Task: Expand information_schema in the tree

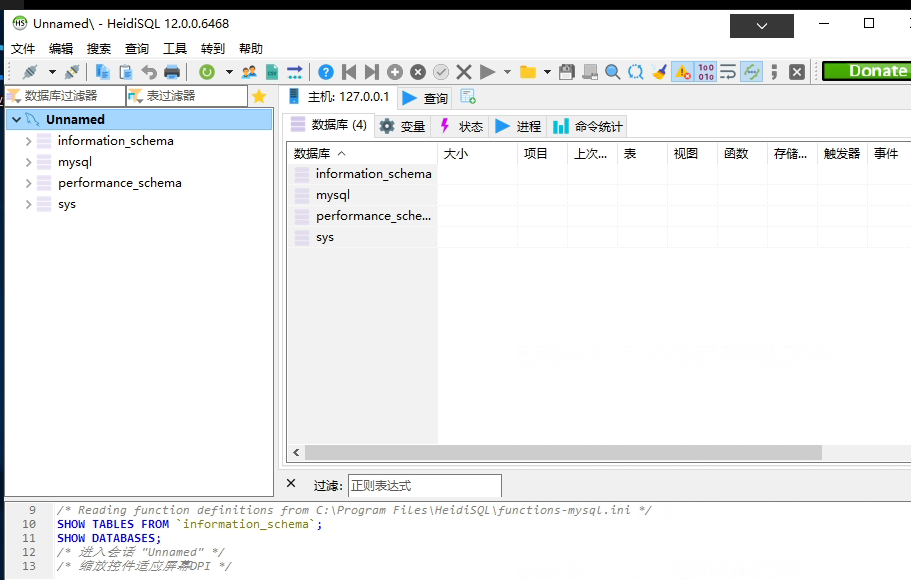Action: (x=28, y=141)
